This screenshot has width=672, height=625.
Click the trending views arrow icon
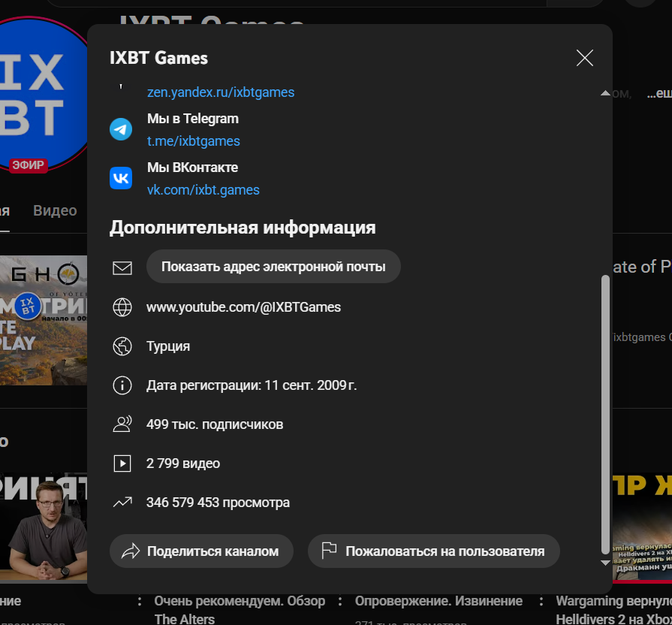122,502
